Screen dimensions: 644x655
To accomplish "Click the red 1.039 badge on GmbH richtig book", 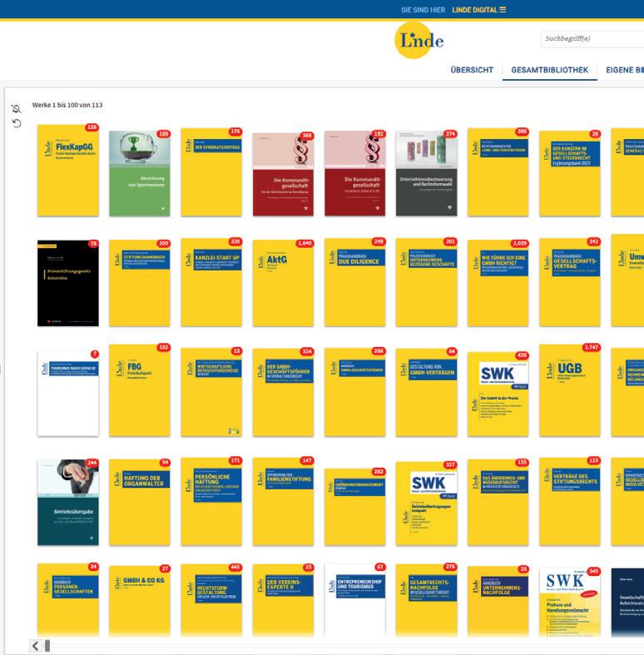I will point(519,243).
